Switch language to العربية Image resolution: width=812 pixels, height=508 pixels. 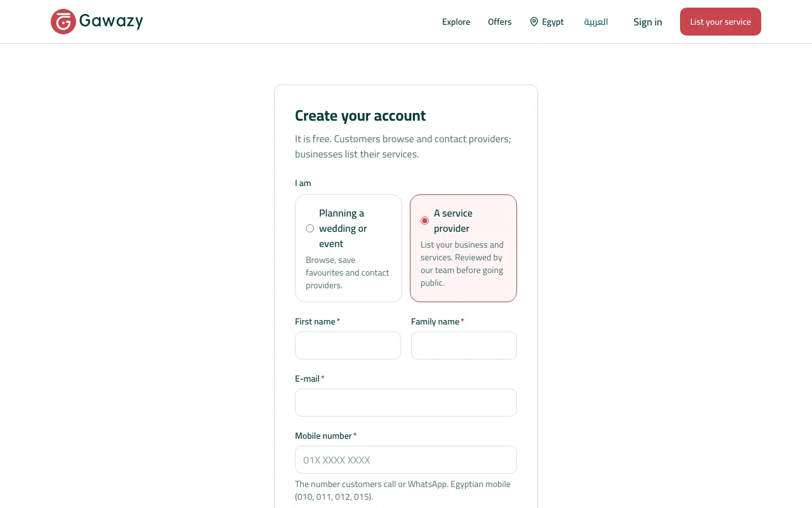(596, 22)
